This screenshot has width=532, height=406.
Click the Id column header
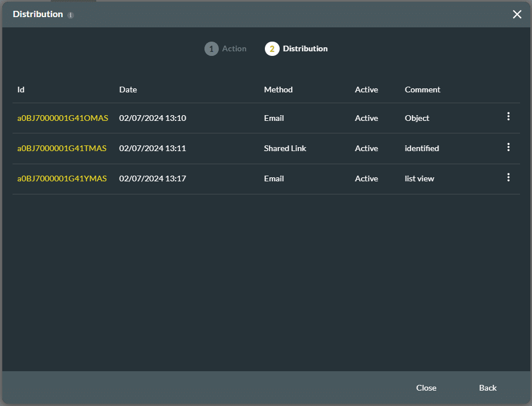(x=21, y=90)
